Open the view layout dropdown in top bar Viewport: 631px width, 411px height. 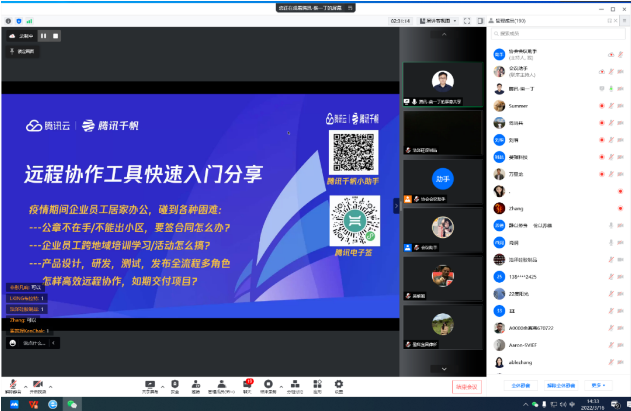coord(438,21)
